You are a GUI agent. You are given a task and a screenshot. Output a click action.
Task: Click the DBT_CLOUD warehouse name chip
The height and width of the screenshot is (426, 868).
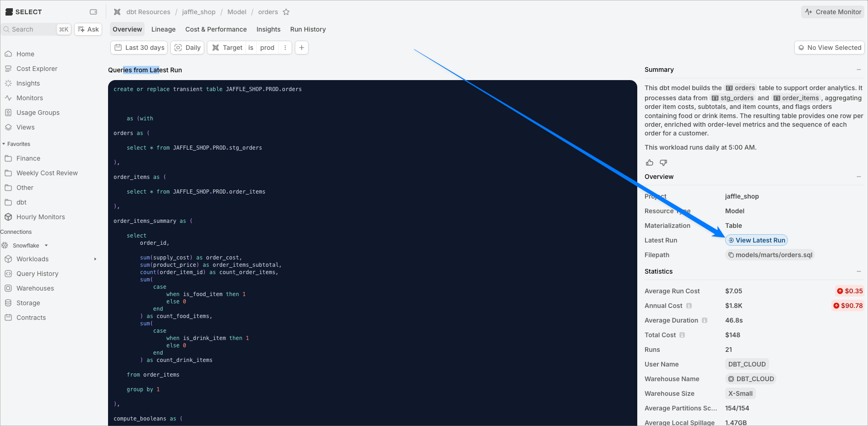[751, 379]
